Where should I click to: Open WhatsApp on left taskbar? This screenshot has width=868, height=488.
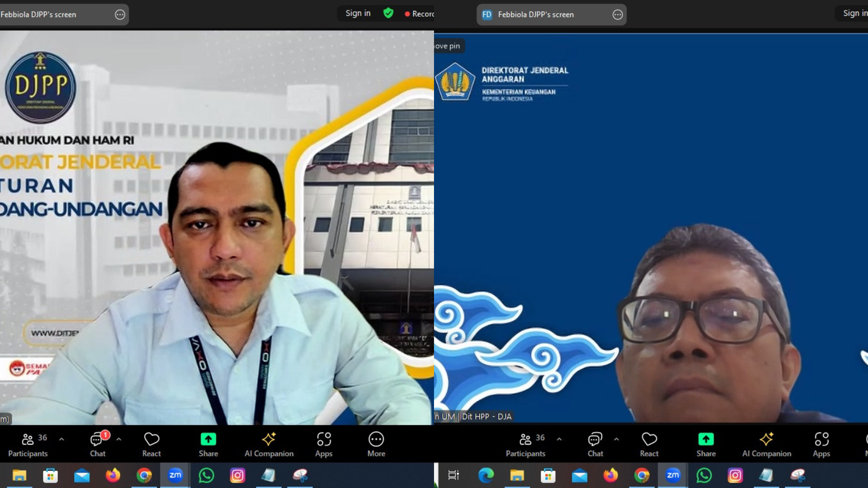coord(207,475)
